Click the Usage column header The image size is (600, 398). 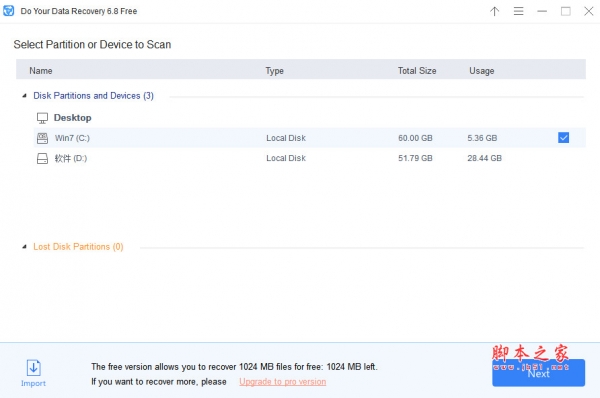pos(482,71)
